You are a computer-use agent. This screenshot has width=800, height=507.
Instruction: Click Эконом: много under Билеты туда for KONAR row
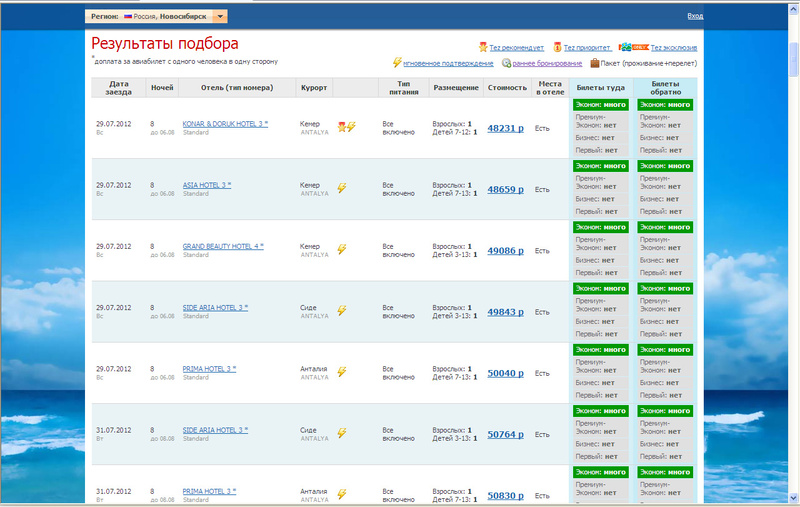(x=601, y=105)
